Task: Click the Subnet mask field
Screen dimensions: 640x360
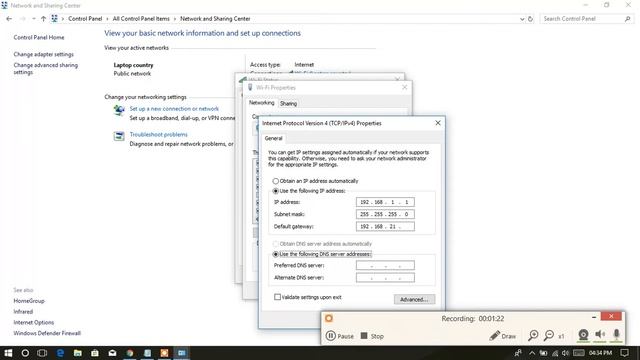Action: (385, 214)
